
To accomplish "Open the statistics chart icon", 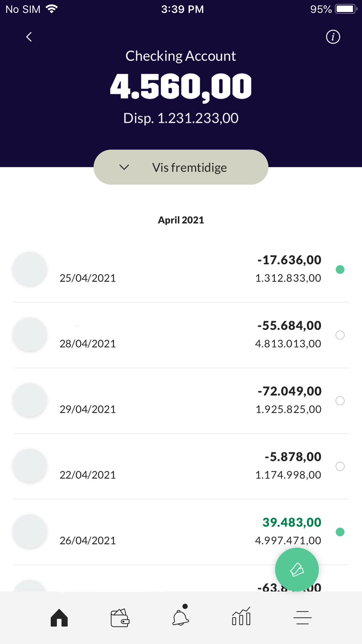I will pos(241,617).
